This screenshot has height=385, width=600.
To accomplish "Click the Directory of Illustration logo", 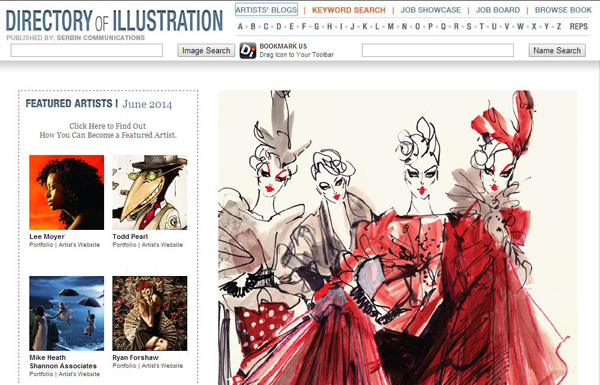I will [x=114, y=20].
